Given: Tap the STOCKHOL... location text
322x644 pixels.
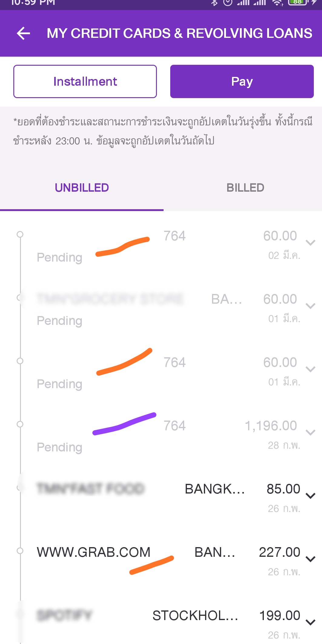Looking at the screenshot, I should (x=195, y=616).
